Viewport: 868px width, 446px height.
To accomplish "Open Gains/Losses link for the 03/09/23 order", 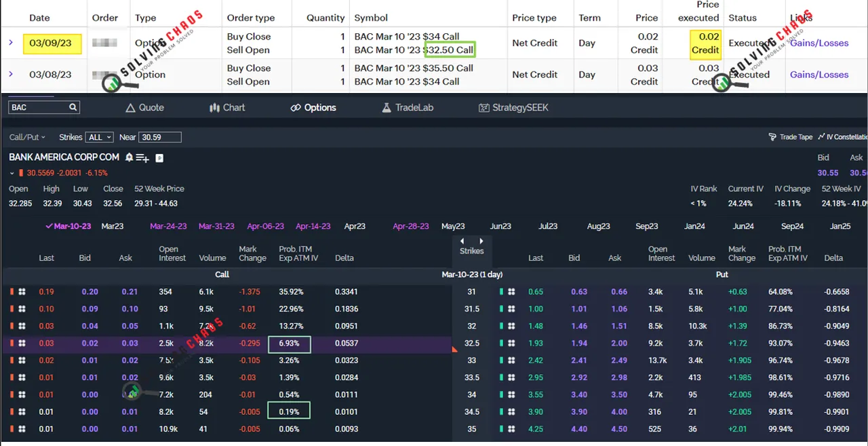I will pyautogui.click(x=819, y=43).
